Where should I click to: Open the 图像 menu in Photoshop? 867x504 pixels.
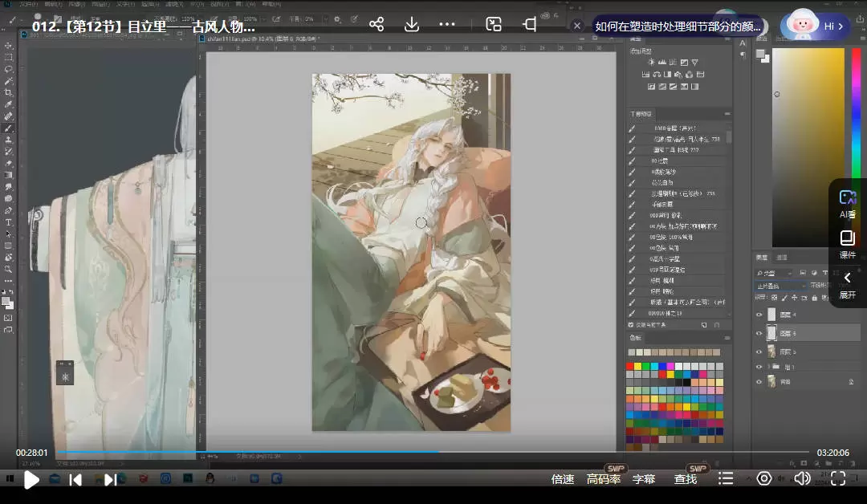pos(76,4)
